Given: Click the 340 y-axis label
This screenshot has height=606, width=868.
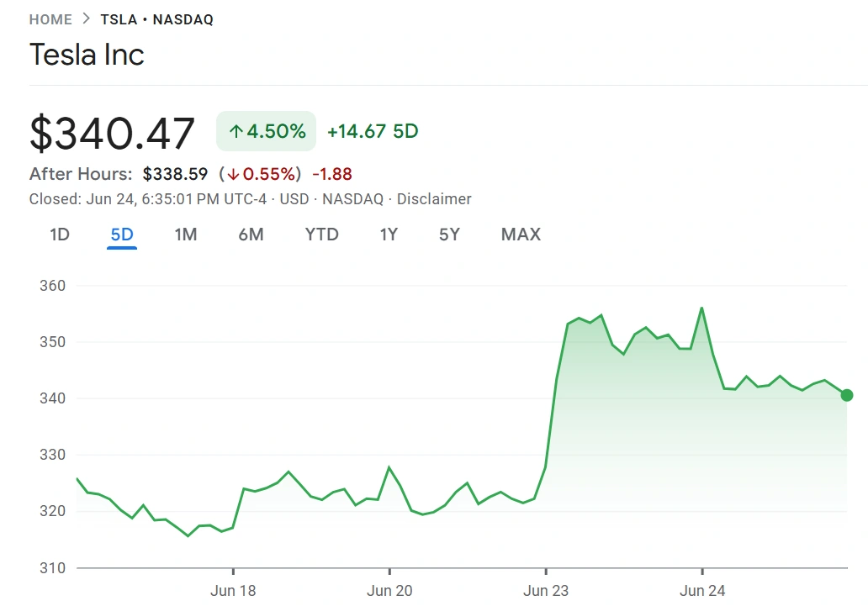Looking at the screenshot, I should click(x=53, y=398).
